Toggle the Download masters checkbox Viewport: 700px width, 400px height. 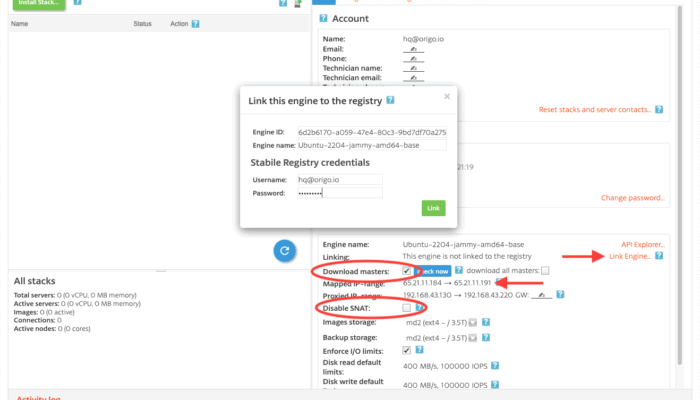pyautogui.click(x=405, y=271)
